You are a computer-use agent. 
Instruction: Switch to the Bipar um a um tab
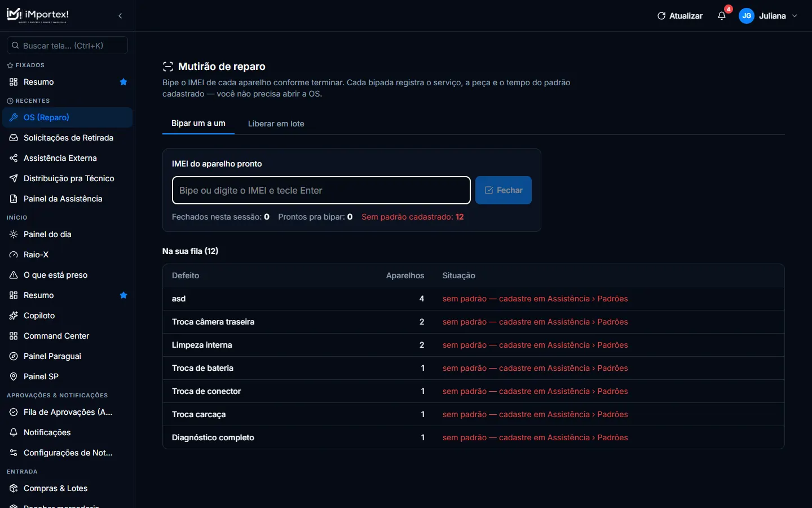[x=198, y=123]
